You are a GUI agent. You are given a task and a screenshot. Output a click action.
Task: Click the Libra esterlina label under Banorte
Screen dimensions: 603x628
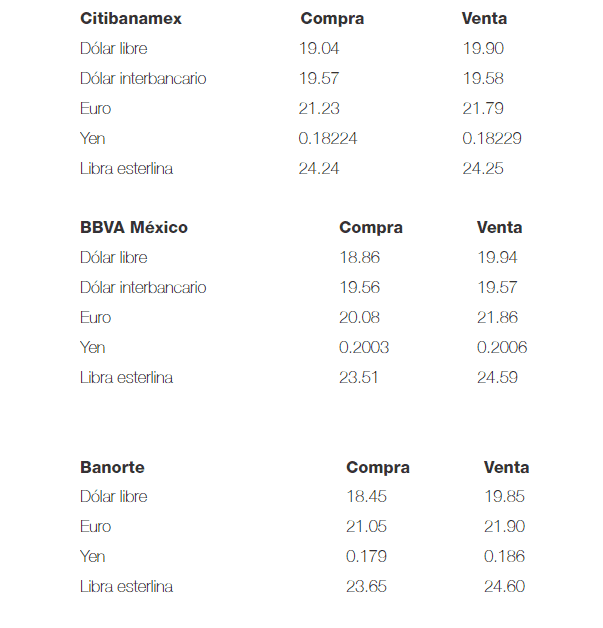click(x=126, y=586)
